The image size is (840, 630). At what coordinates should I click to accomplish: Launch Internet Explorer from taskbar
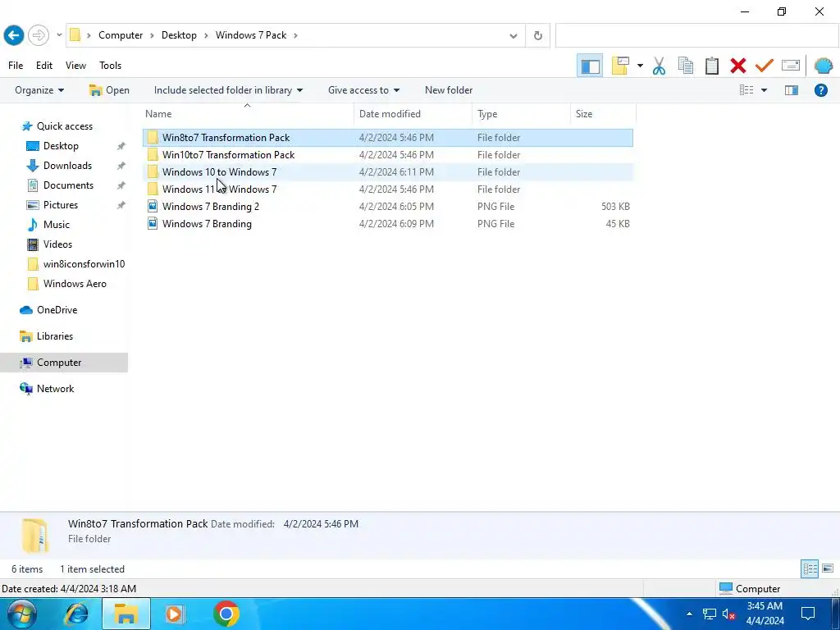click(76, 614)
